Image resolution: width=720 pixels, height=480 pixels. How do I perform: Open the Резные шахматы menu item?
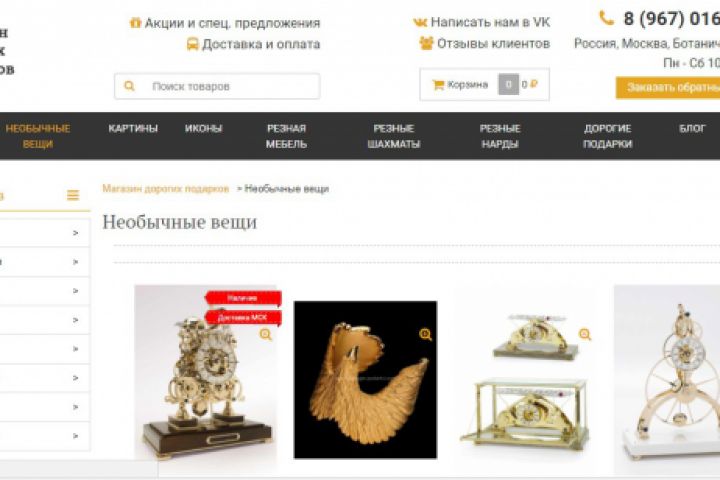pos(394,136)
